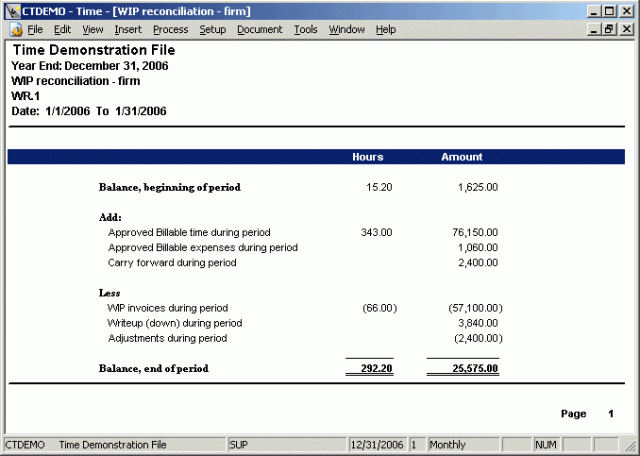Viewport: 640px width, 456px height.
Task: Open the Setup menu
Action: [212, 29]
